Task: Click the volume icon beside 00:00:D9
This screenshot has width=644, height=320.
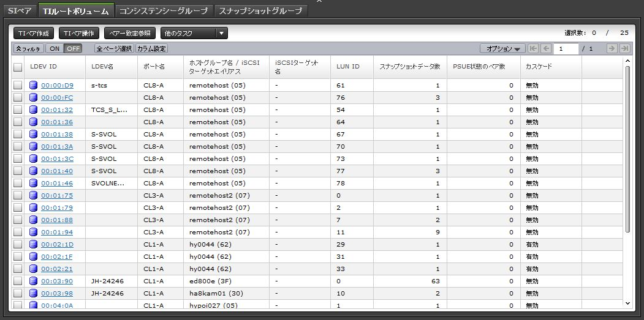Action: [33, 85]
